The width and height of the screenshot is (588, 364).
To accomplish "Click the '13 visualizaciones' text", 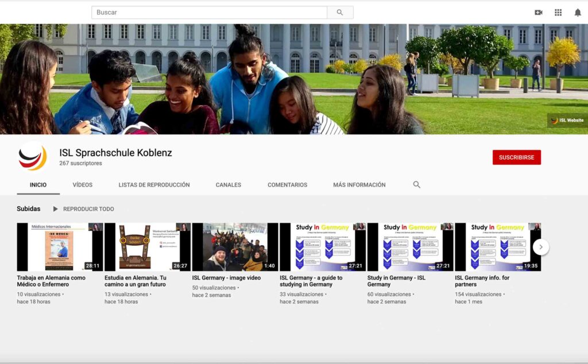I will pyautogui.click(x=126, y=295).
